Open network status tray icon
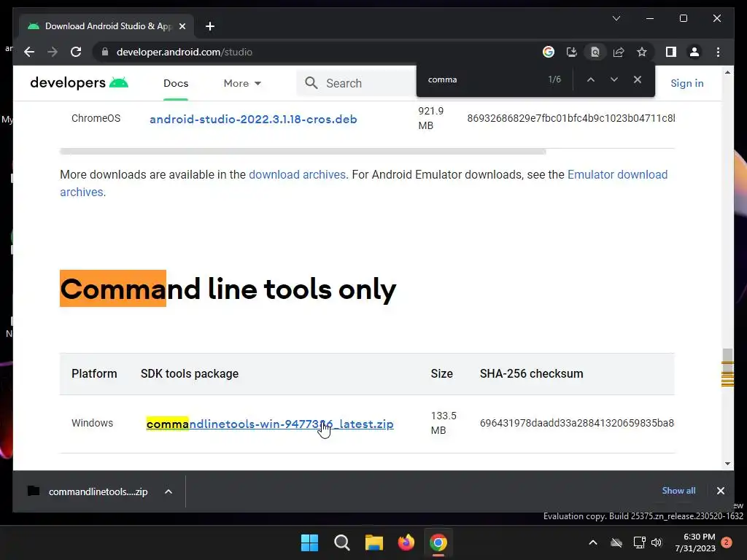This screenshot has width=747, height=560. tap(639, 542)
